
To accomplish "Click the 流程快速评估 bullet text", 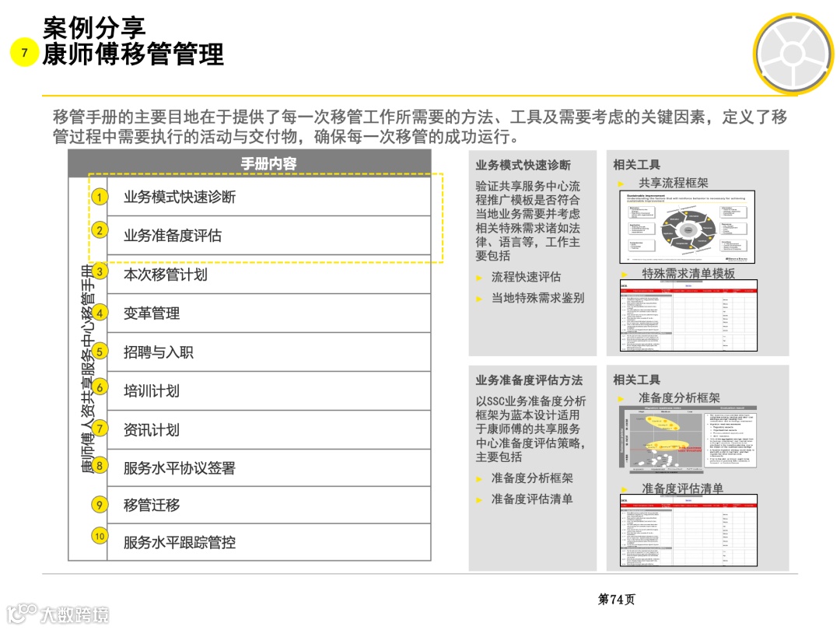I will point(526,277).
